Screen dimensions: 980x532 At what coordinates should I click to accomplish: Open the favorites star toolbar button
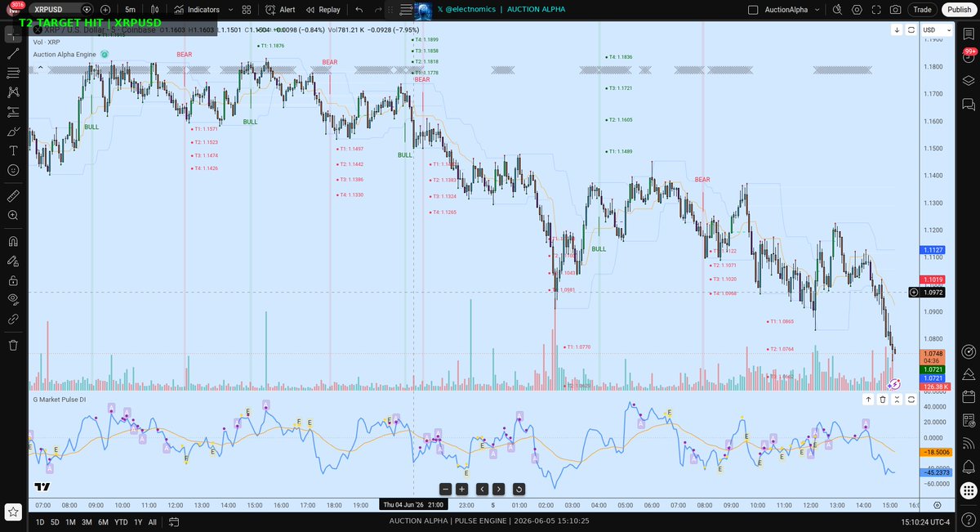click(x=13, y=512)
